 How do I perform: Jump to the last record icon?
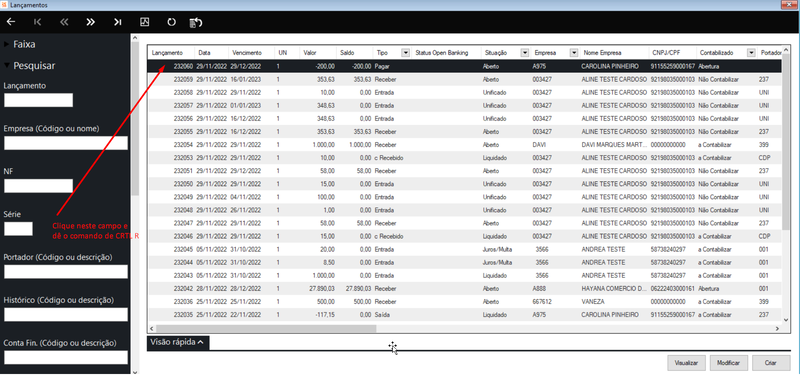118,22
